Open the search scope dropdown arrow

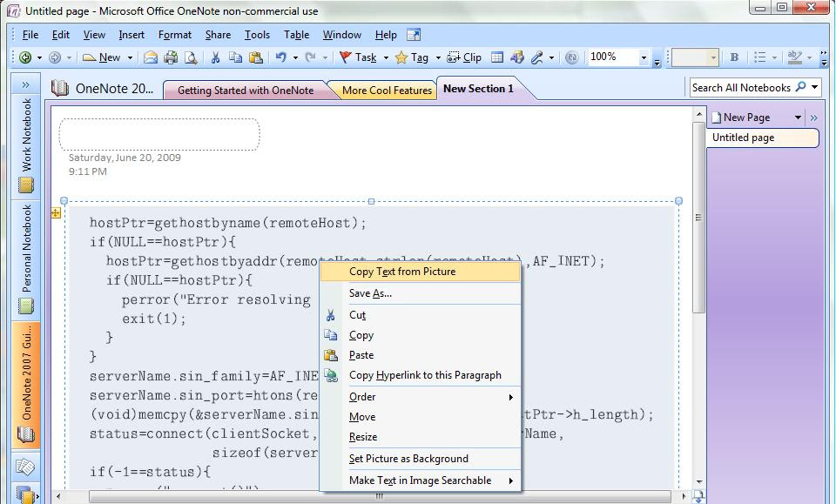[815, 87]
